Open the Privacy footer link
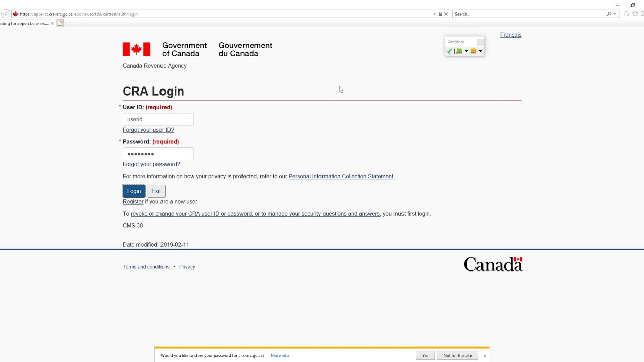The width and height of the screenshot is (644, 362). [x=187, y=267]
